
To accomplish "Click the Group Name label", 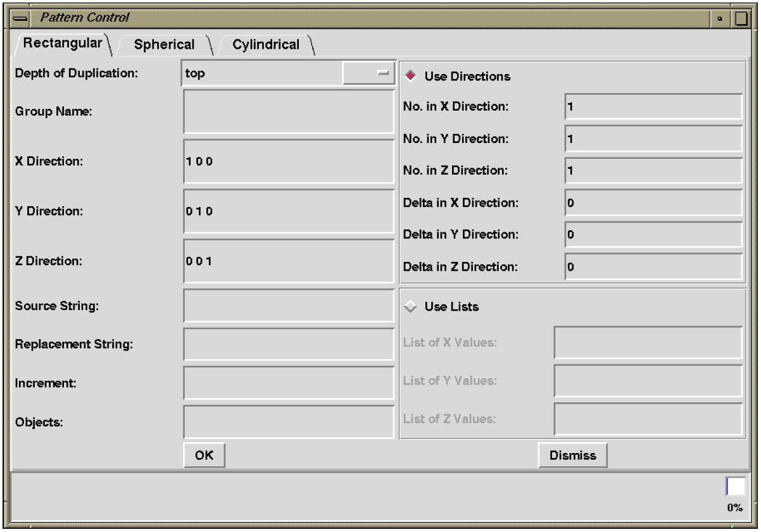I will pyautogui.click(x=54, y=111).
